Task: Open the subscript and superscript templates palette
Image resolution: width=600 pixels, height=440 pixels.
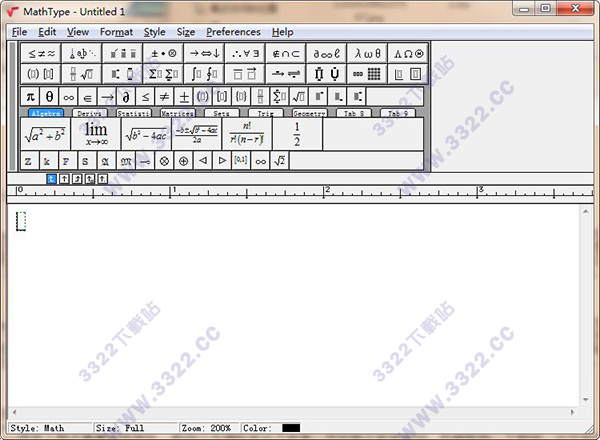Action: point(122,74)
